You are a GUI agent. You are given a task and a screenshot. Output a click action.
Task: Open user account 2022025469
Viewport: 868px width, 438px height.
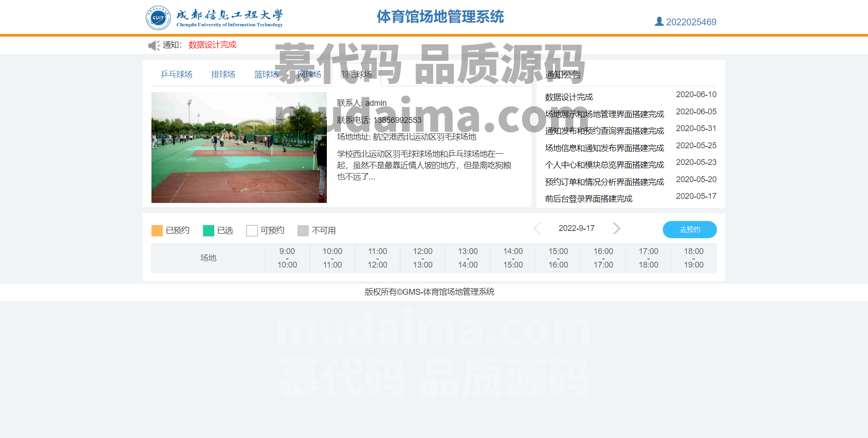pos(691,22)
